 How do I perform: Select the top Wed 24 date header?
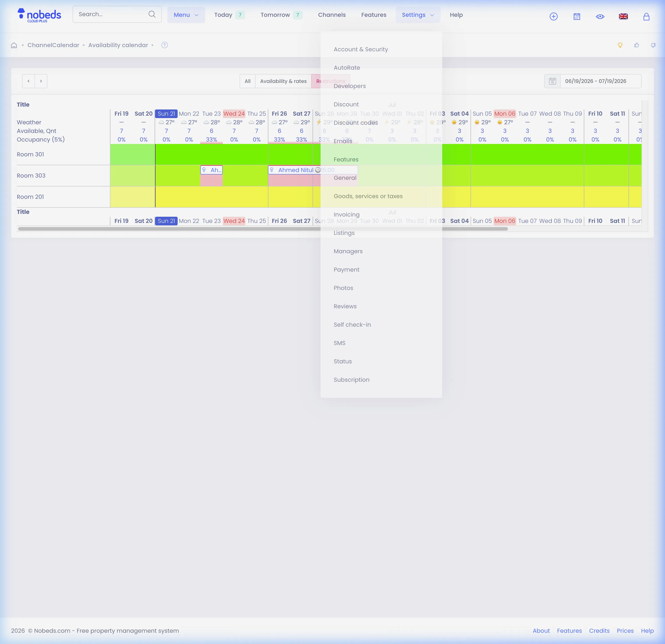coord(234,114)
